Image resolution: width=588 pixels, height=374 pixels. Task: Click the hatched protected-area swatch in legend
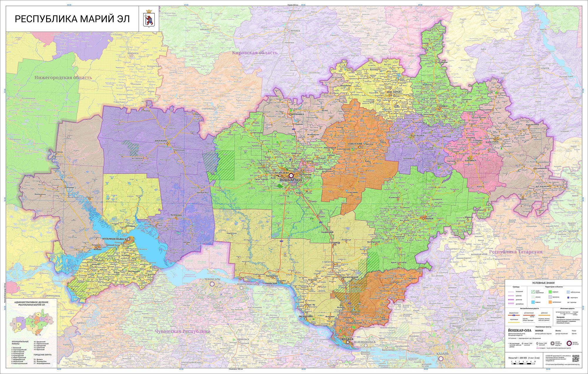(533, 292)
